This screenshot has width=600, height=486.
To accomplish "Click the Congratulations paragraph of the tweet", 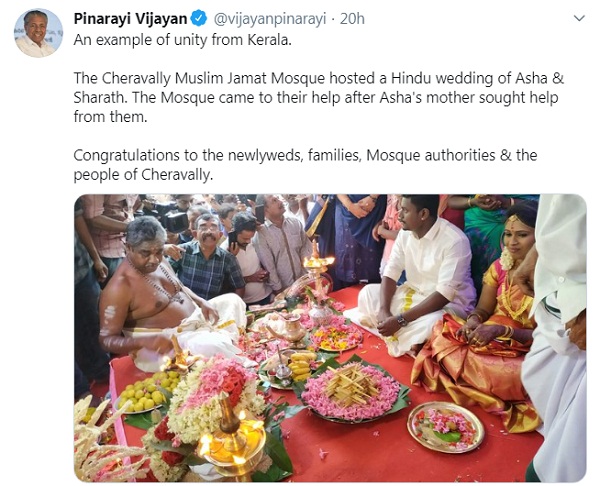I will (305, 165).
